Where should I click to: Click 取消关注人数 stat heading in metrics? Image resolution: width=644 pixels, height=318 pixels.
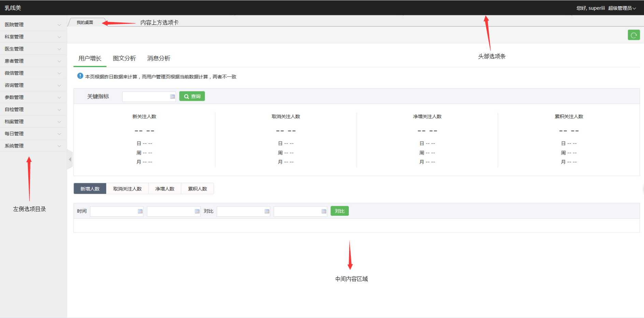(286, 117)
